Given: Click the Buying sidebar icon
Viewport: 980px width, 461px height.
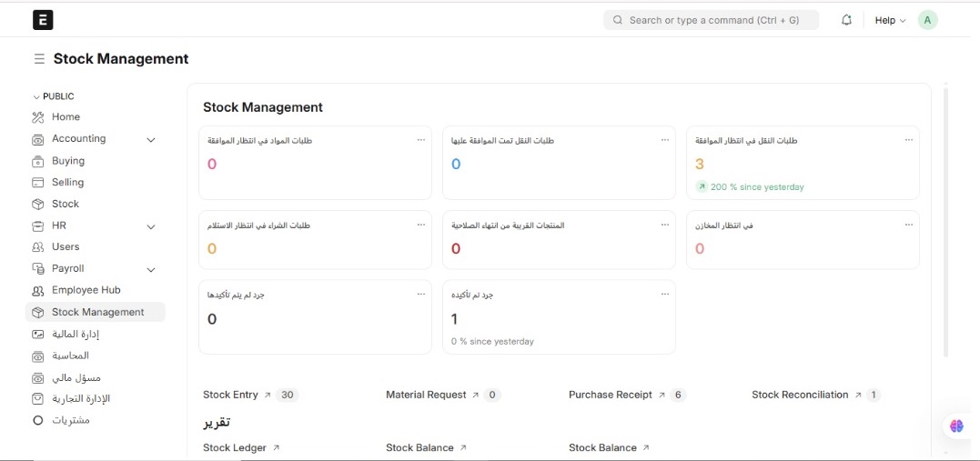Looking at the screenshot, I should pos(38,161).
